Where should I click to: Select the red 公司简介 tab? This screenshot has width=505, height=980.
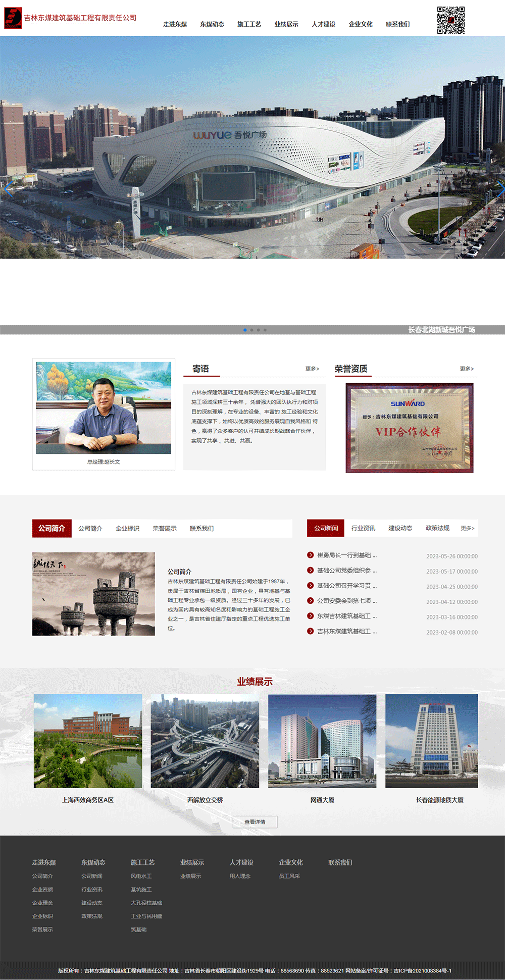click(x=52, y=528)
